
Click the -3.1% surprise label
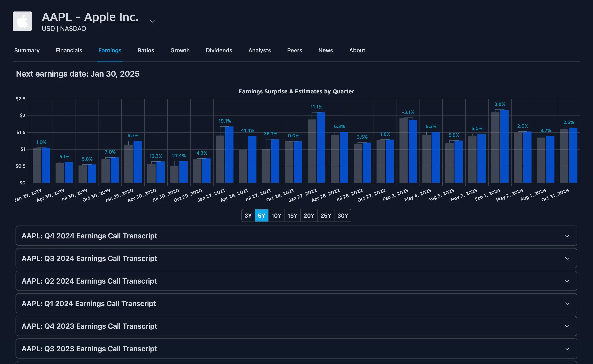click(x=408, y=112)
